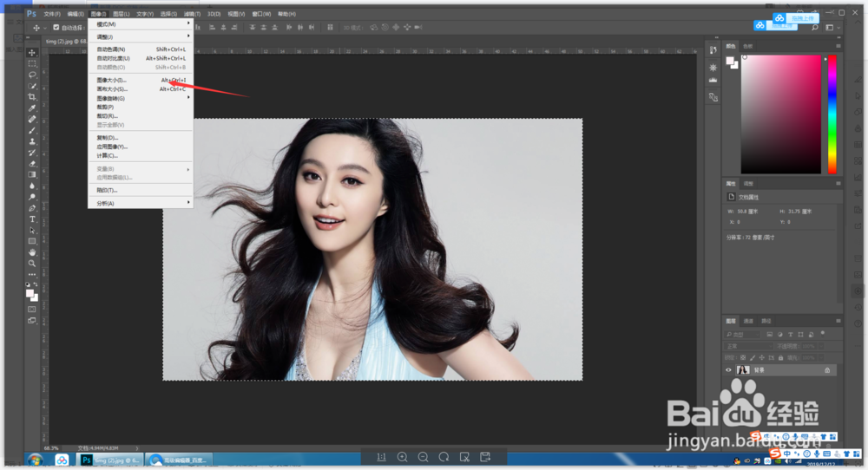Open the Properties panel options menu

(x=838, y=183)
